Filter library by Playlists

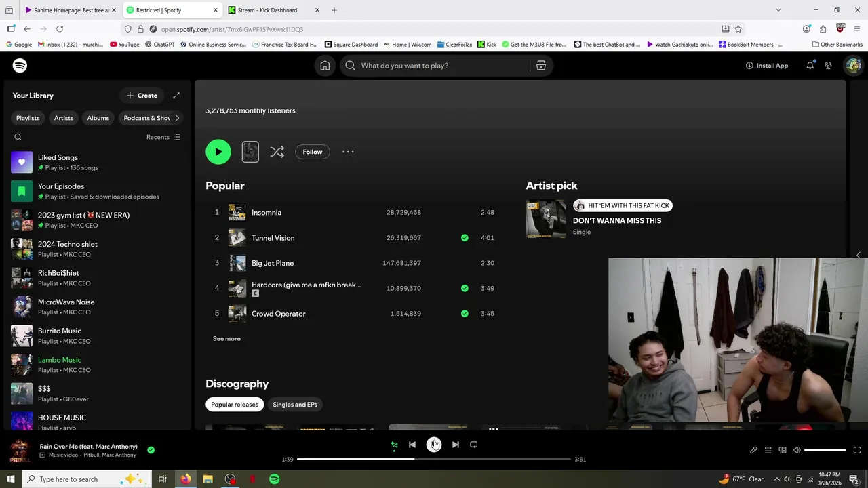pos(28,118)
